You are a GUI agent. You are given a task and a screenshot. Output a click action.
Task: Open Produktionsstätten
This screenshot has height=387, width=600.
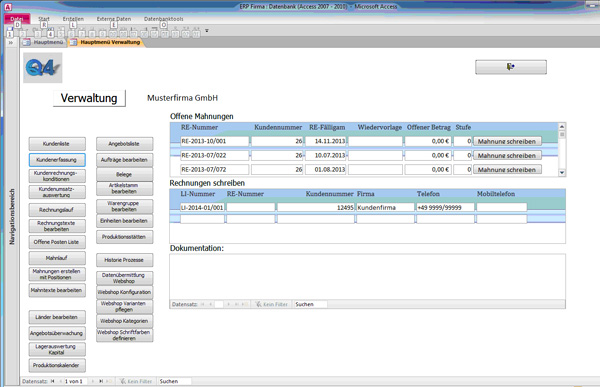[124, 237]
